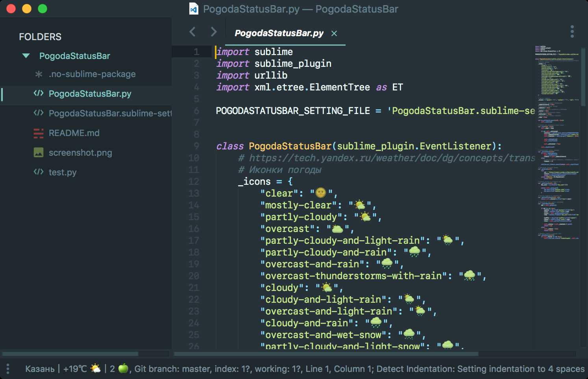Open README.md from the sidebar
Screen dimensions: 588x379
coord(74,133)
